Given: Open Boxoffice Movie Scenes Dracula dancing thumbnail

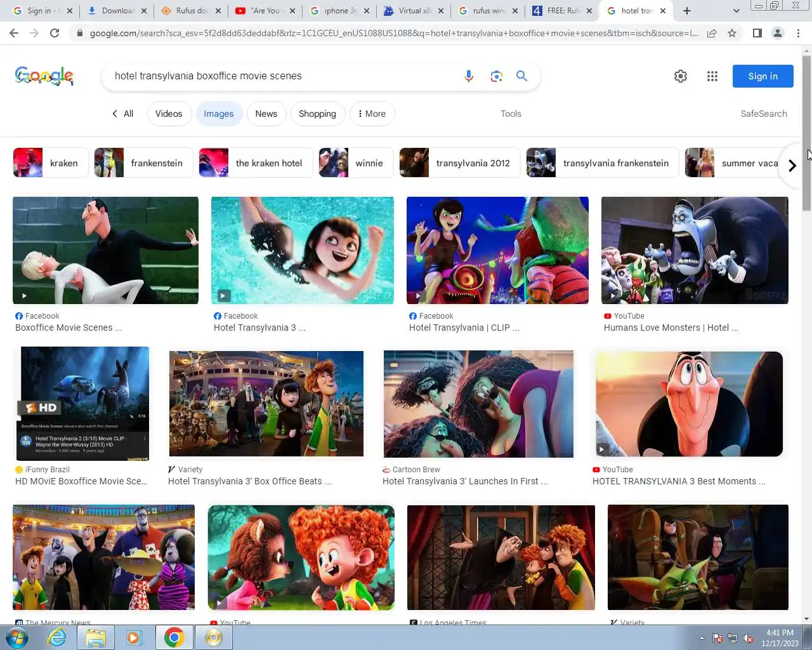Looking at the screenshot, I should pyautogui.click(x=105, y=250).
